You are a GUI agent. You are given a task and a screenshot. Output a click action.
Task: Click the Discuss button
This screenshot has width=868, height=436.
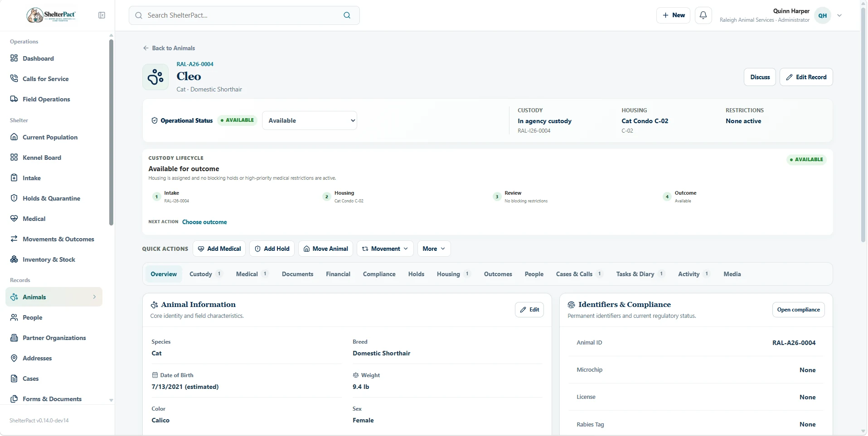(760, 77)
